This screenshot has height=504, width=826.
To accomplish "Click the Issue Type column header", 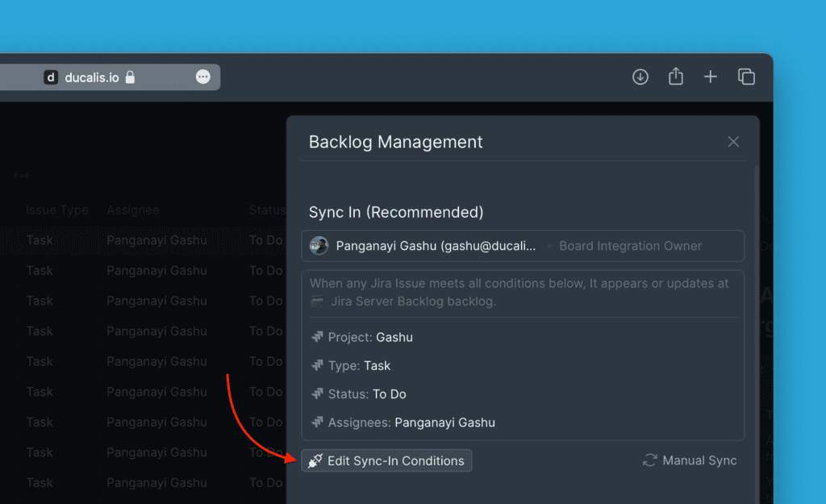I will click(57, 210).
